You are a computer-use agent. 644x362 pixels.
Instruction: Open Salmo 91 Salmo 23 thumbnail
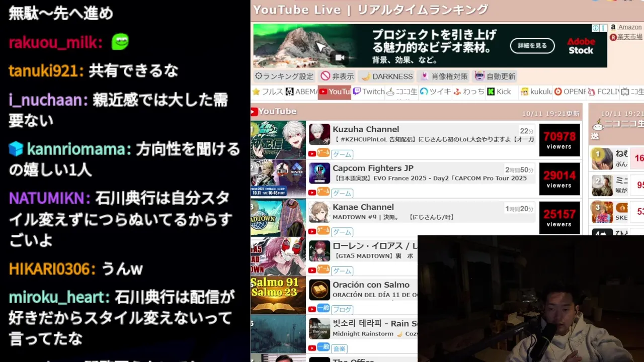coord(278,295)
